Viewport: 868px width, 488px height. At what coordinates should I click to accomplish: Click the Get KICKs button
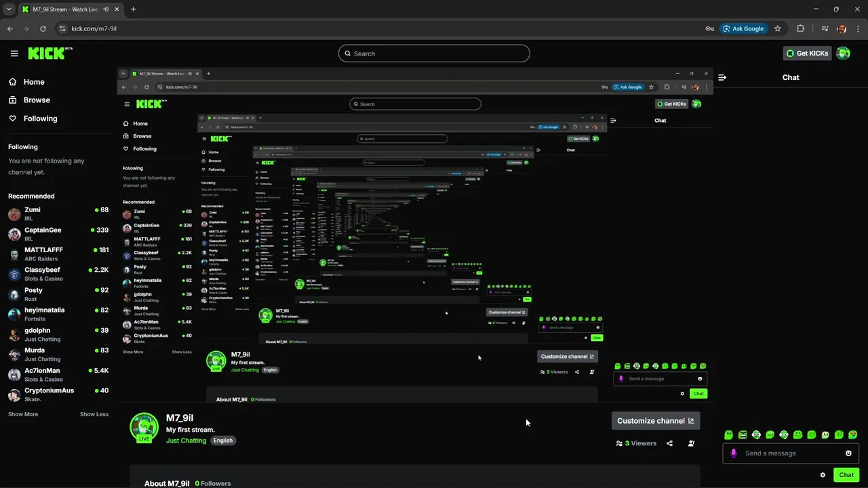click(807, 54)
